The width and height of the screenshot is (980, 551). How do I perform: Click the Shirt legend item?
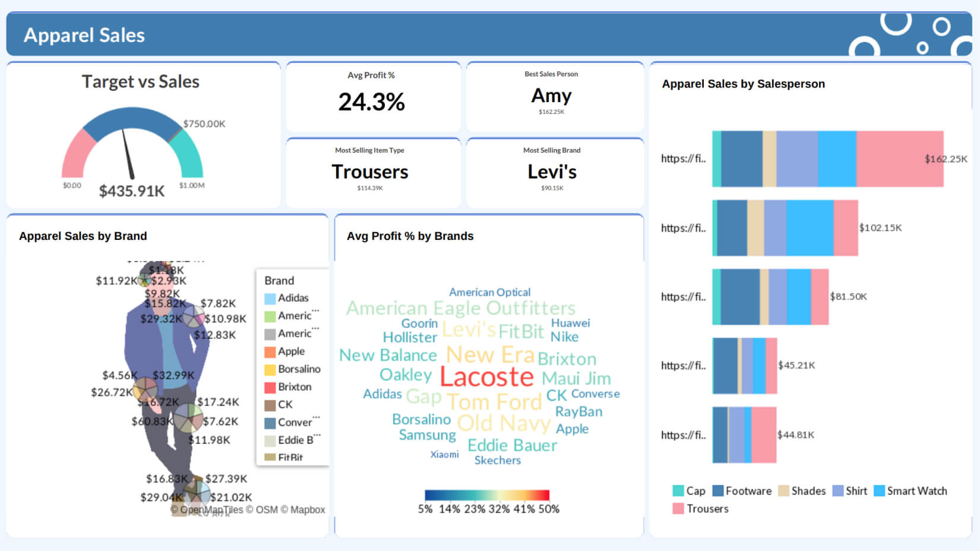tap(850, 491)
